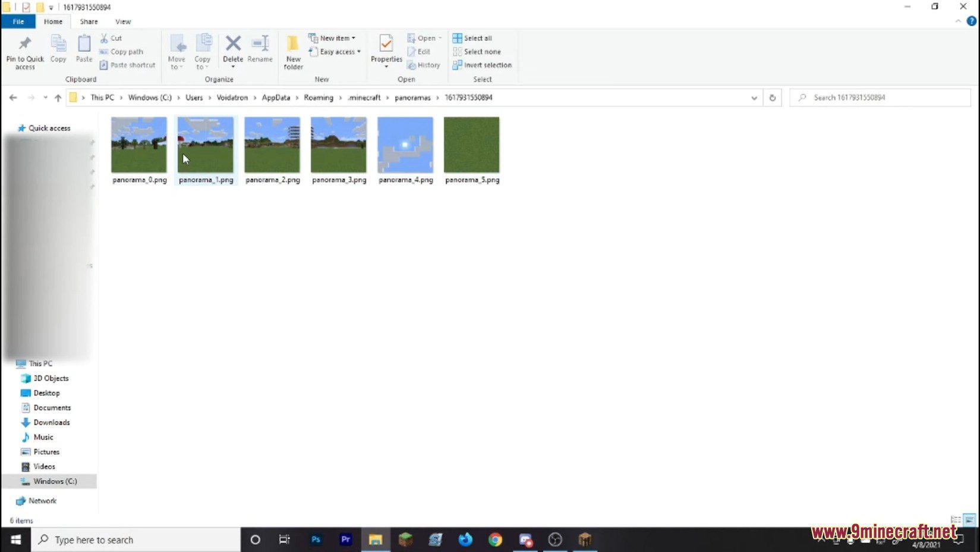Open Photoshop from the taskbar
The image size is (980, 552).
point(316,540)
